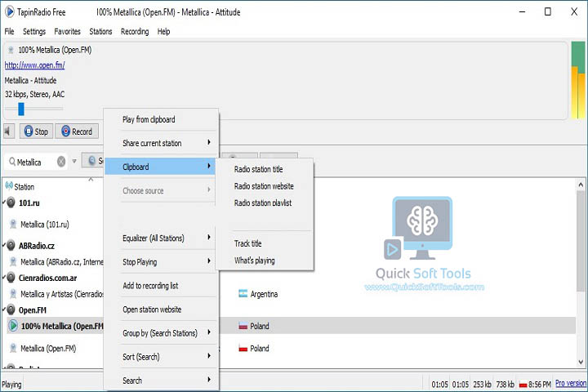
Task: Collapse the ABRadio.cz group
Action: click(4, 245)
